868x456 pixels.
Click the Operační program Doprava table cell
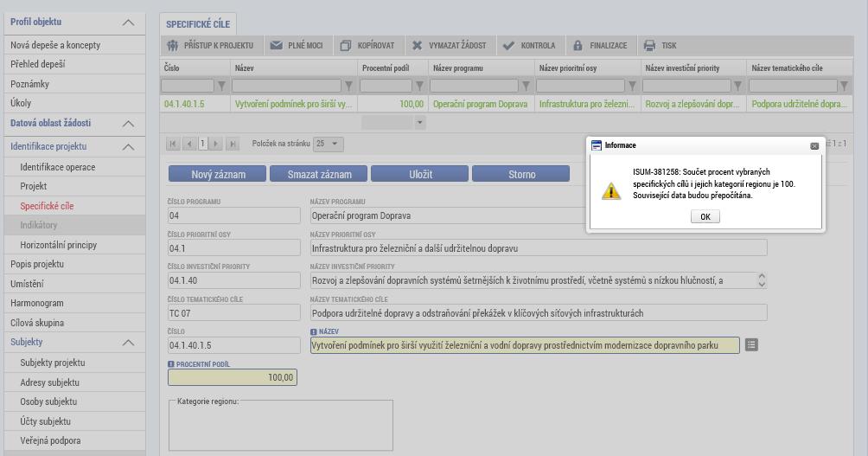click(481, 104)
